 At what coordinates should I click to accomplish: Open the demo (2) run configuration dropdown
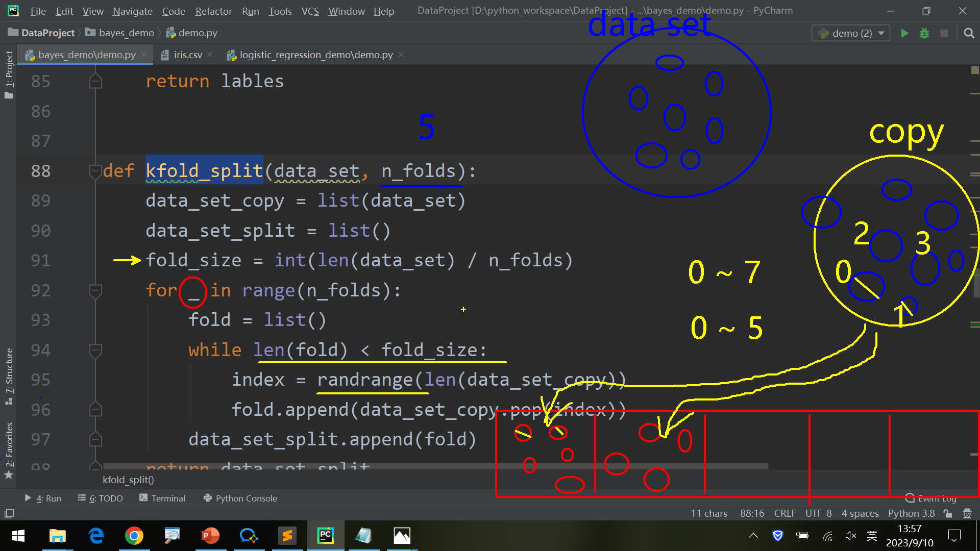851,33
